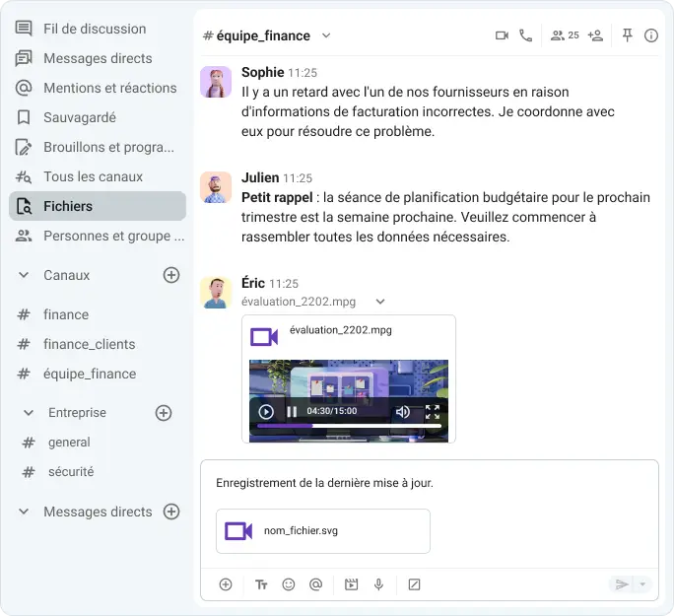
Task: Play the video with the circular play button
Action: click(266, 412)
